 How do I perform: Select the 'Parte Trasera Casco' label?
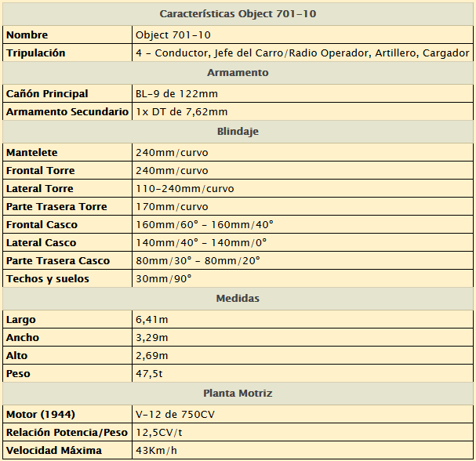pyautogui.click(x=58, y=261)
